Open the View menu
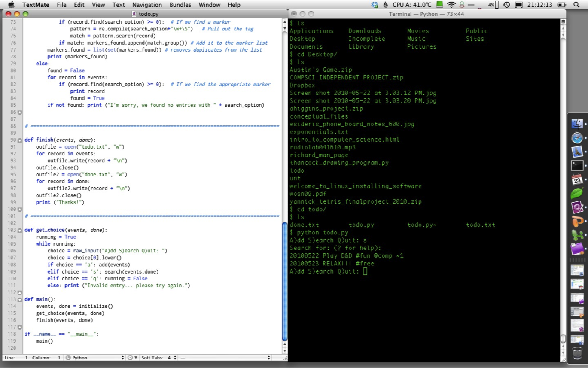Viewport: 588px width, 368px height. [98, 5]
